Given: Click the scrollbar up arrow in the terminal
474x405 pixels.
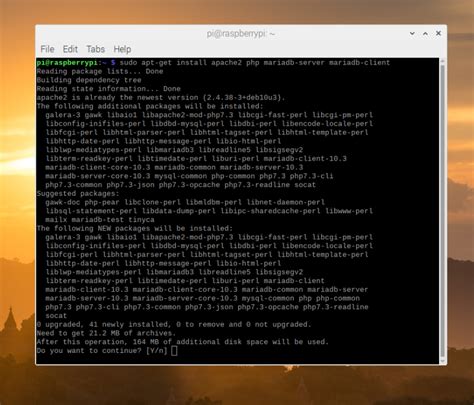Looking at the screenshot, I should tap(443, 61).
